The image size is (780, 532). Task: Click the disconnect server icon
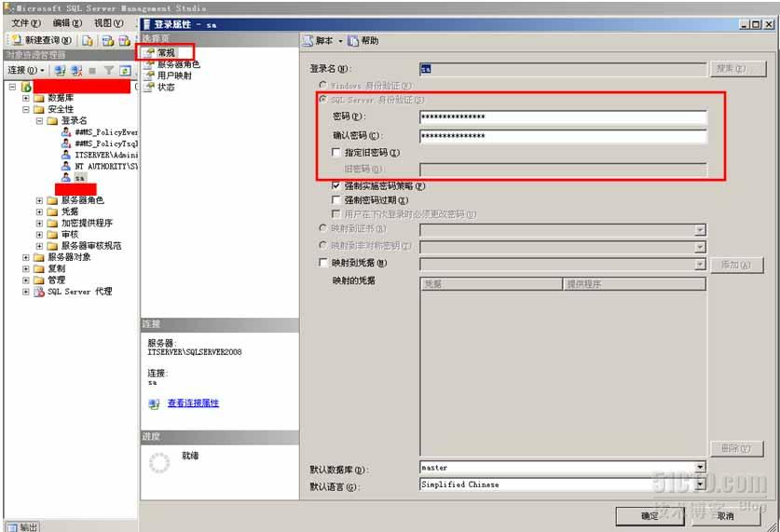pos(76,71)
